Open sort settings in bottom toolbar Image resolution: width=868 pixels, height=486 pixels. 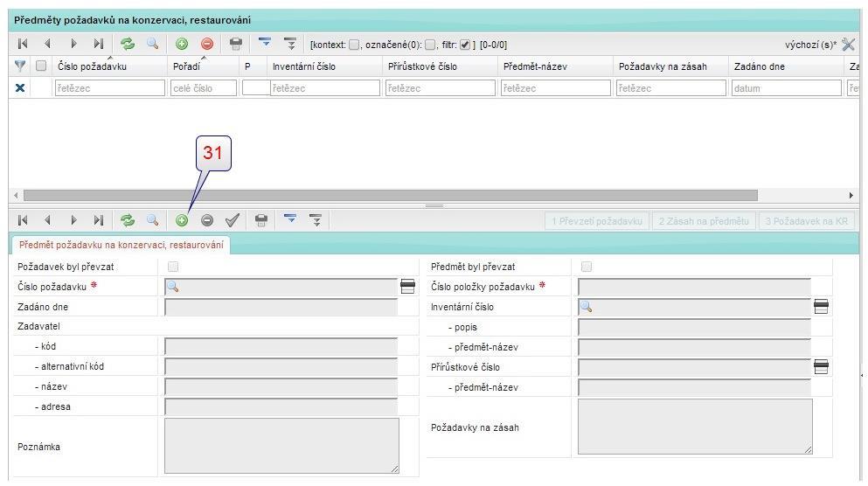(316, 220)
